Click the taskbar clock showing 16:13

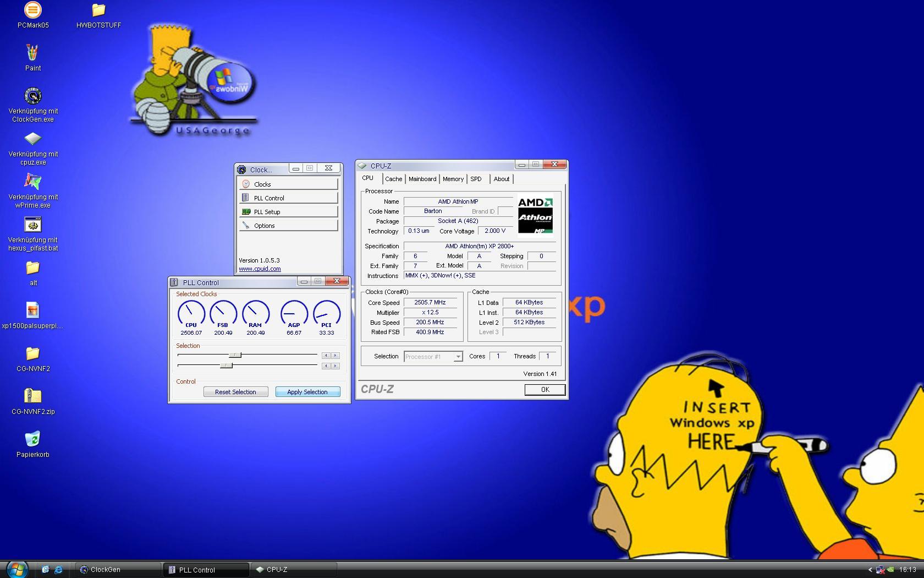tap(908, 570)
